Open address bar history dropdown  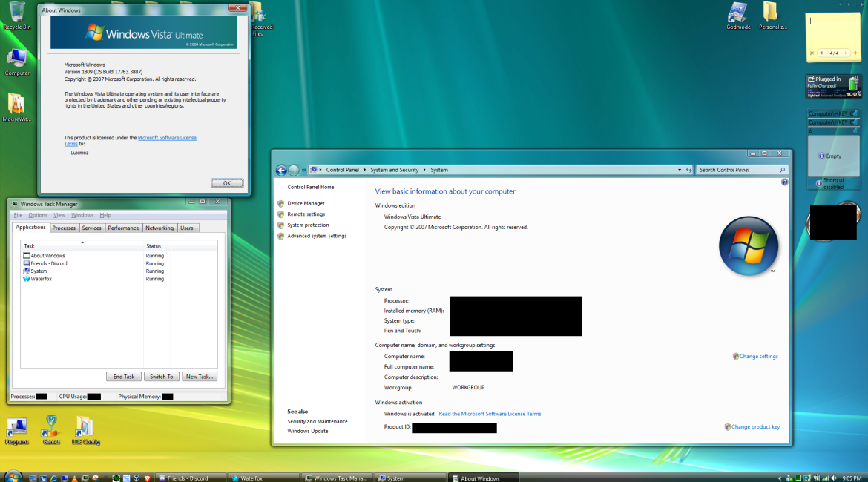[x=680, y=170]
